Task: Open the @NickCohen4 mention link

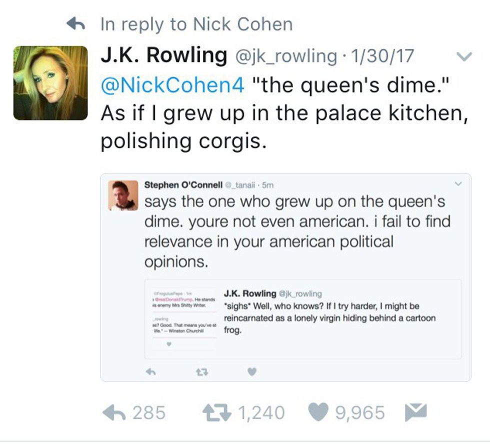Action: pos(172,85)
